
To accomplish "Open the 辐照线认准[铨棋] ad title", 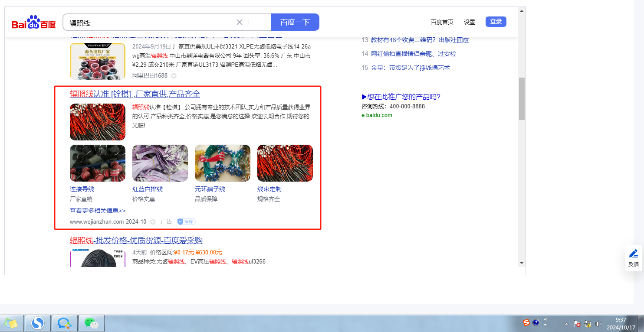I will click(x=135, y=94).
